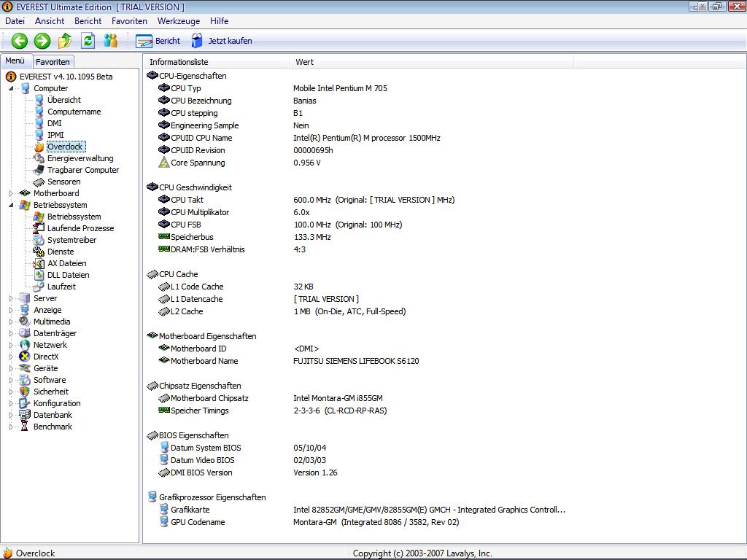Select Übersicht in the tree
Image resolution: width=747 pixels, height=560 pixels.
pos(64,100)
